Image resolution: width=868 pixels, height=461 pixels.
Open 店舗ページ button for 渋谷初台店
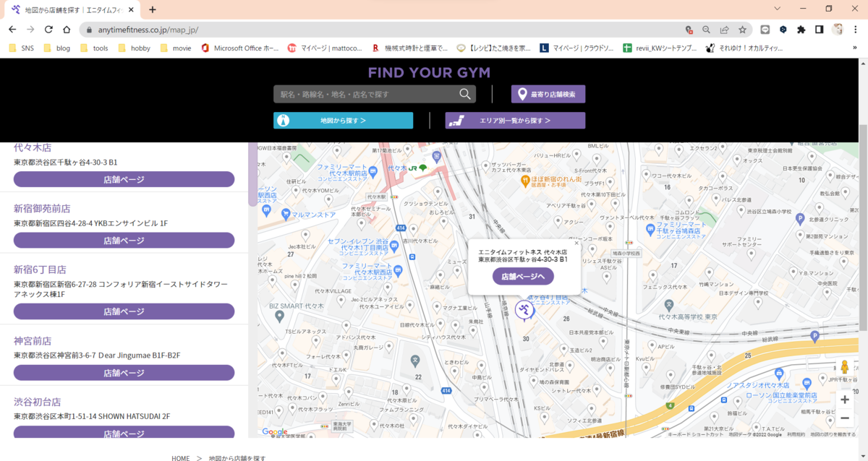[x=124, y=433]
